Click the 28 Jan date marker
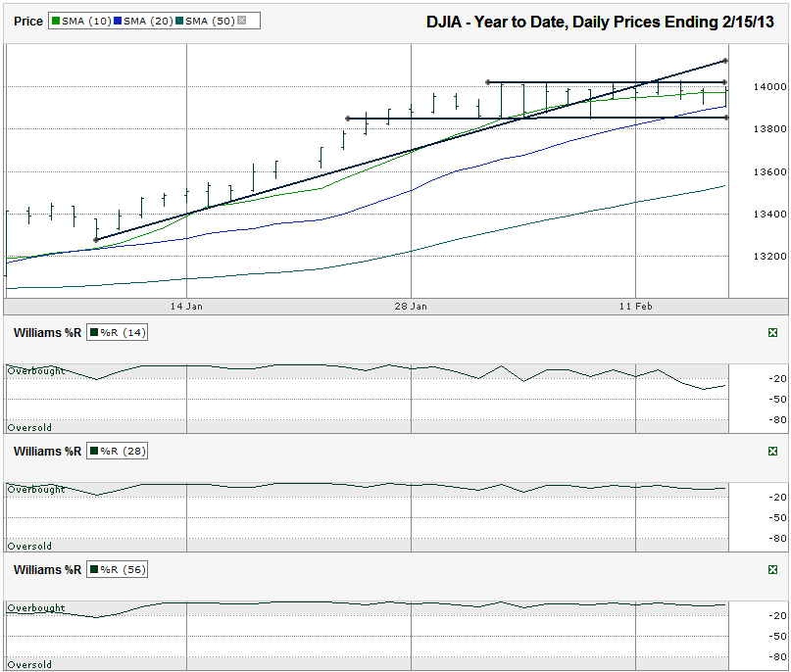 pyautogui.click(x=411, y=306)
